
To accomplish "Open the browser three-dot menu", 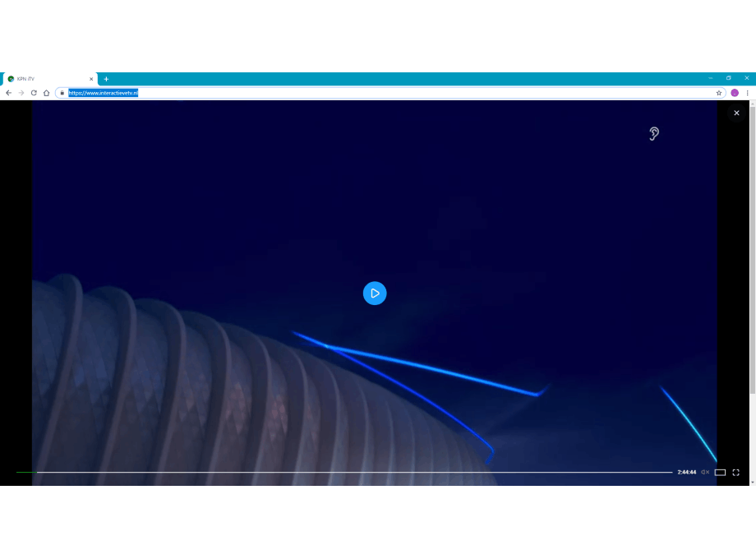I will tap(747, 93).
